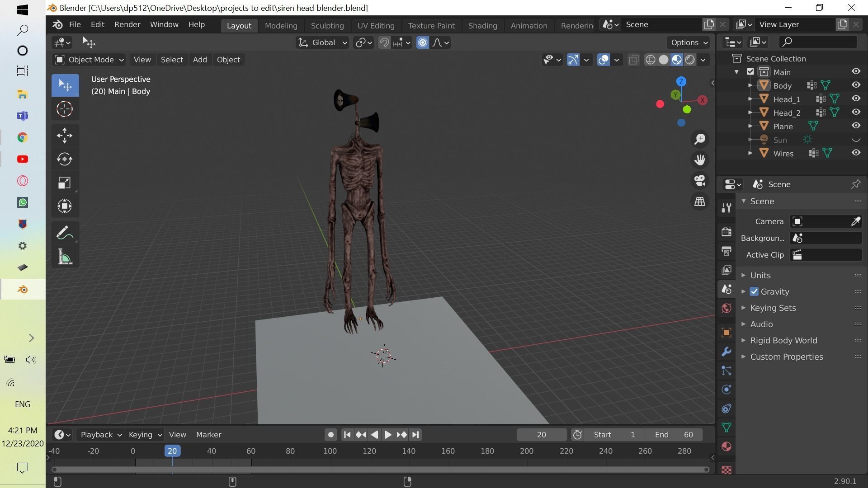The width and height of the screenshot is (868, 488).
Task: Click the timeline horizontal scrollbar
Action: (x=380, y=469)
